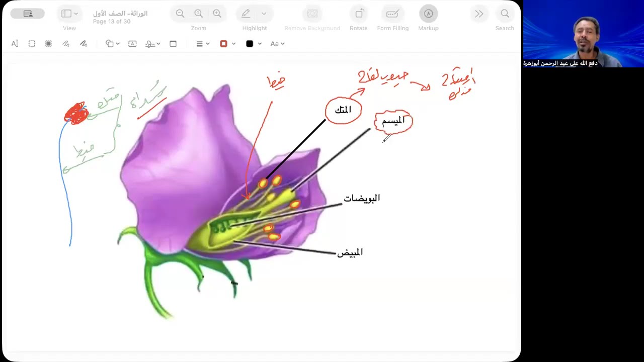Click the document title text in toolbar
This screenshot has width=644, height=362.
pos(121,13)
